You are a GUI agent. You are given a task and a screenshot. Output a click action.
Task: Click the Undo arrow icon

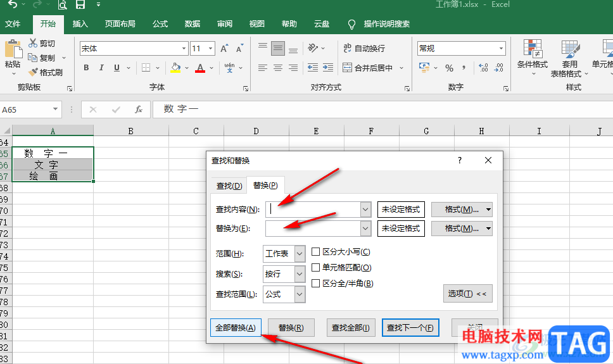pos(13,4)
